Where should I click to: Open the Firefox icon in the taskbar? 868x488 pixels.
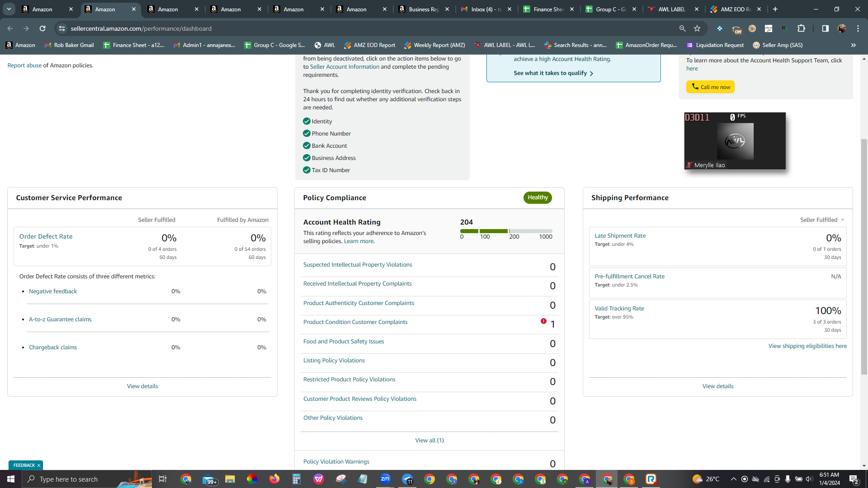click(274, 479)
